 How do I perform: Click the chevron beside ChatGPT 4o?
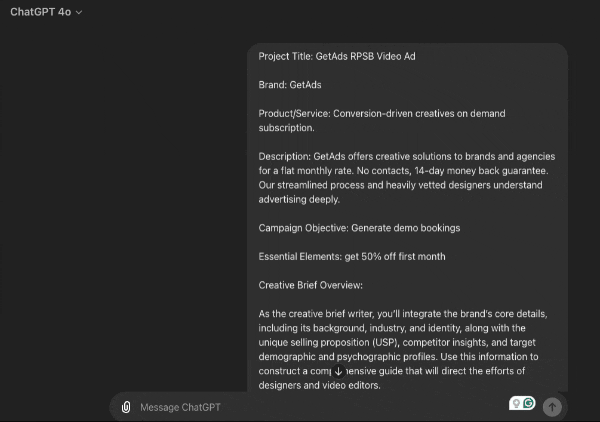(79, 13)
